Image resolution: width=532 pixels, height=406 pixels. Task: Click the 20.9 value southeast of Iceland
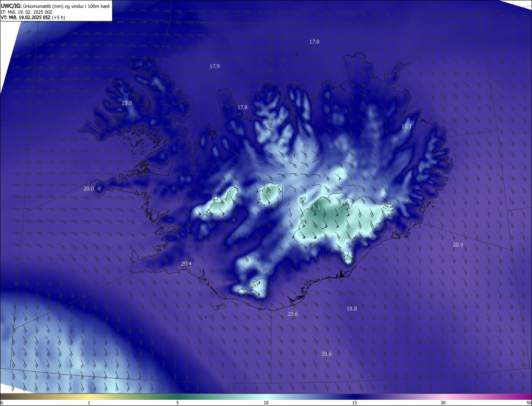pos(458,245)
